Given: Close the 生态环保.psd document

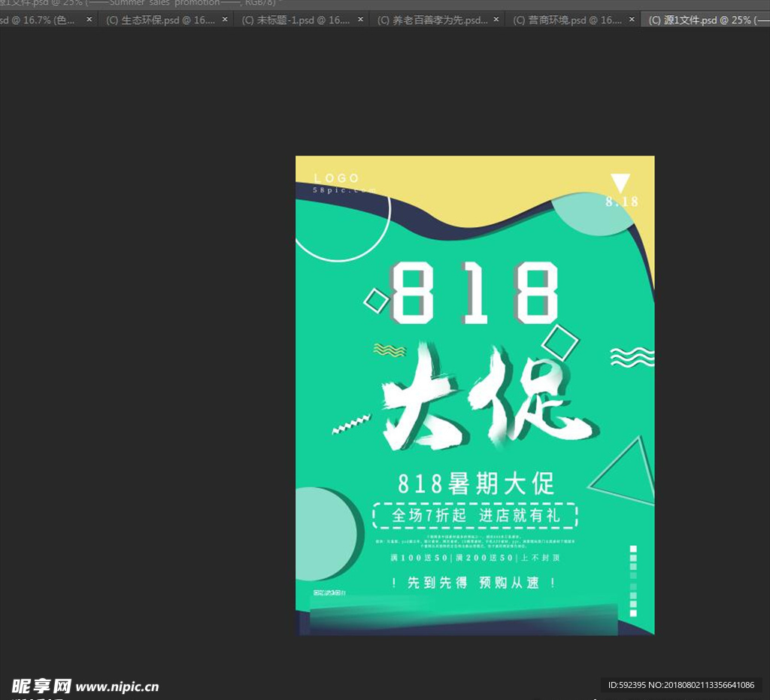Looking at the screenshot, I should [224, 20].
